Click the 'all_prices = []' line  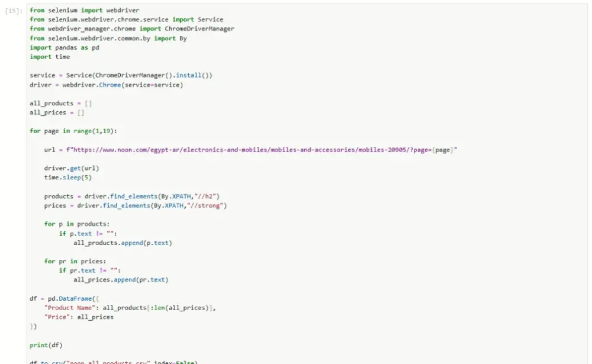[x=57, y=112]
